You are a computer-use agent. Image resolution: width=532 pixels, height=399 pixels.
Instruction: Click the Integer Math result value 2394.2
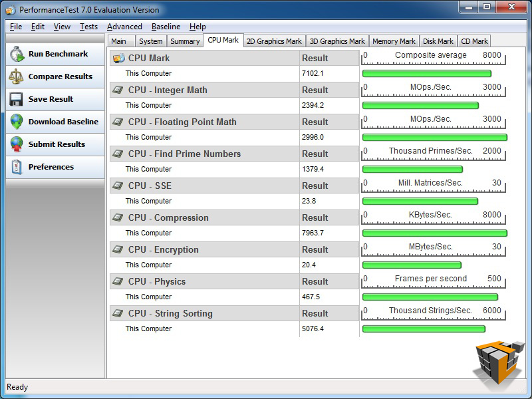pyautogui.click(x=313, y=105)
